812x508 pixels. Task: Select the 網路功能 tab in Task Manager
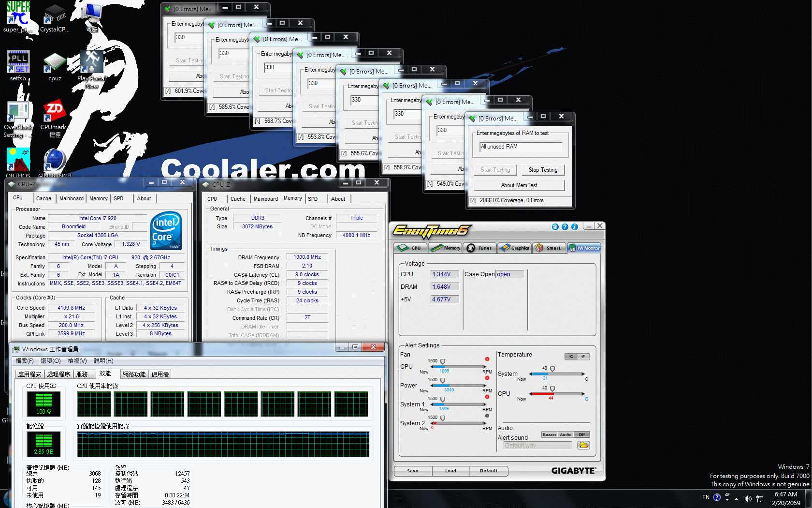pos(134,374)
